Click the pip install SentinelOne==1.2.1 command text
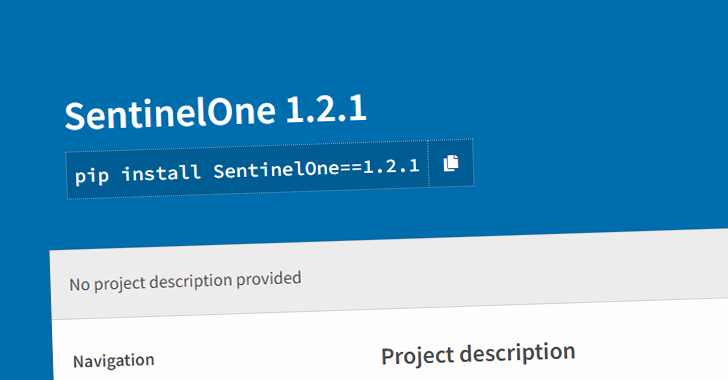Viewport: 728px width, 380px height. click(247, 170)
